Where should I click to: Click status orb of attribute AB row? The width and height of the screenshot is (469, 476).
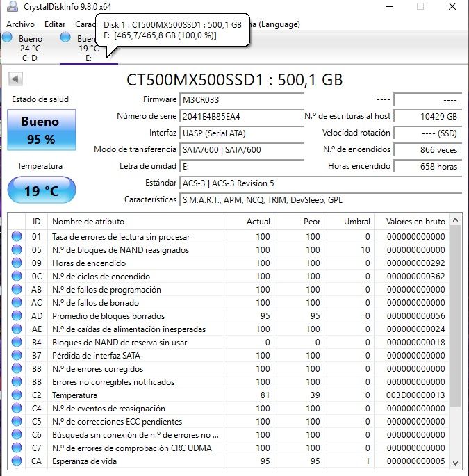17,289
